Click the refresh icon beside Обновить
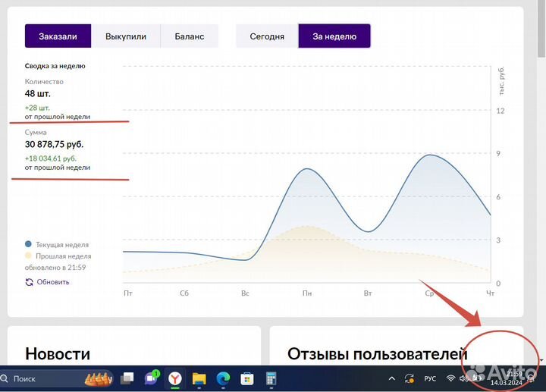The height and width of the screenshot is (392, 546). (x=29, y=282)
